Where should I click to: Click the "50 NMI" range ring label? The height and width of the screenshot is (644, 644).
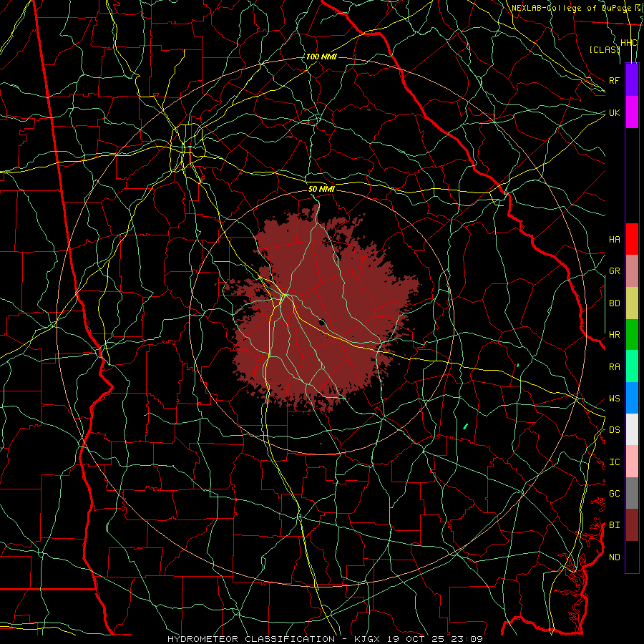[x=321, y=189]
